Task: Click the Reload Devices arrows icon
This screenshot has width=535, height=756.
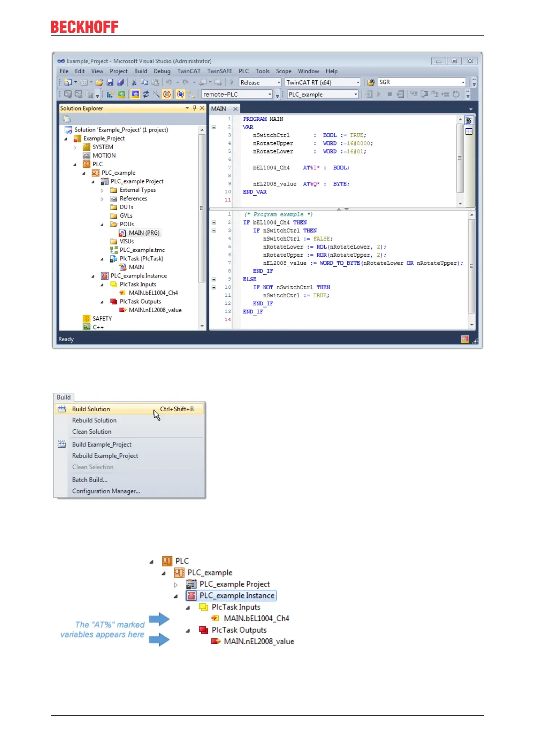Action: [x=146, y=94]
